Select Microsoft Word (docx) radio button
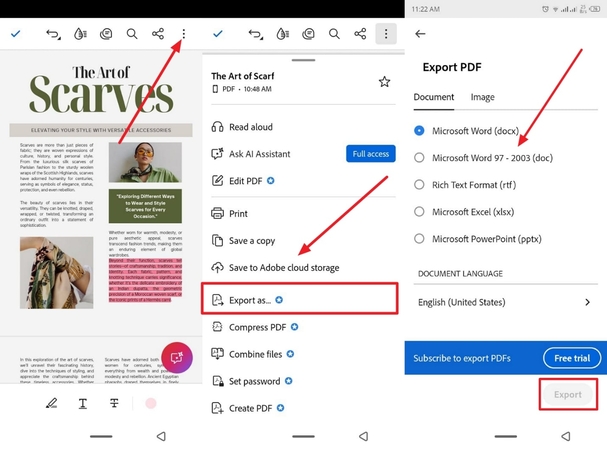 [419, 131]
